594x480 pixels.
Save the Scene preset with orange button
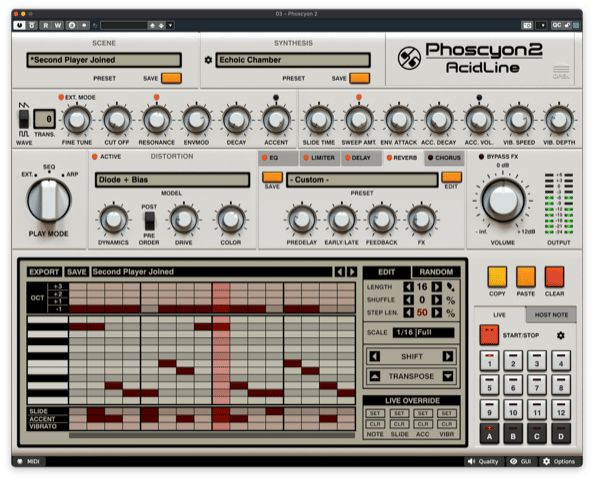[171, 78]
